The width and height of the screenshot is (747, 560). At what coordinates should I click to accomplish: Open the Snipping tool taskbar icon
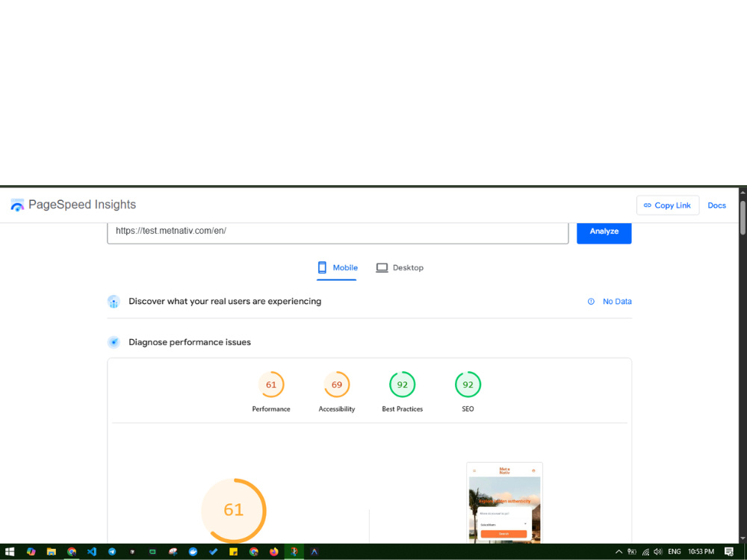[x=173, y=552]
